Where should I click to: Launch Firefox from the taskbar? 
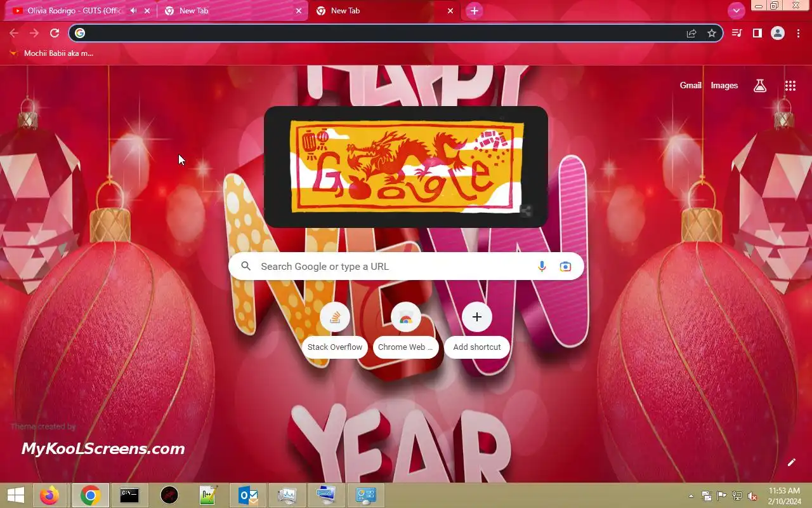point(49,495)
